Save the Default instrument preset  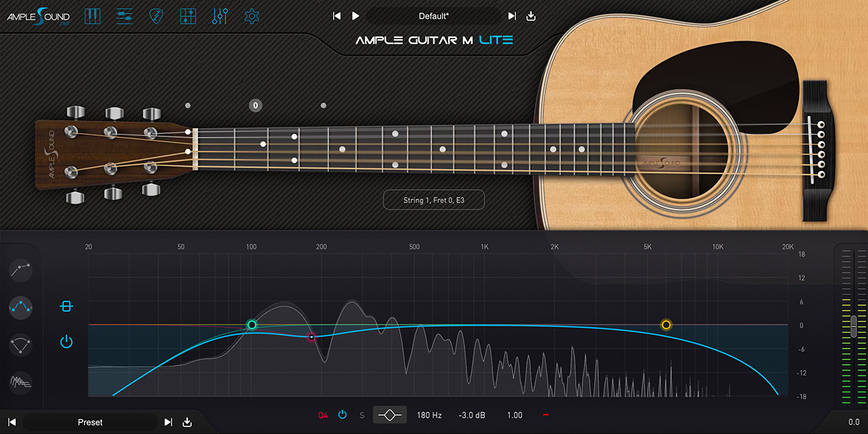[531, 16]
